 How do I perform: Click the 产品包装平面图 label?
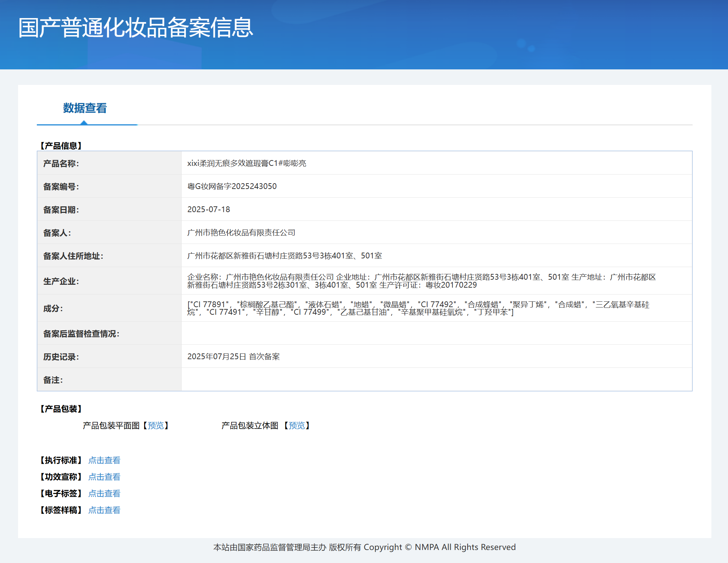pos(111,426)
